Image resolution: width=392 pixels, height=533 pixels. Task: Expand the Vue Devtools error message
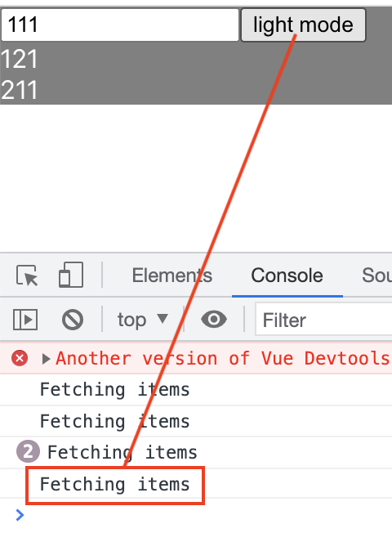coord(46,359)
